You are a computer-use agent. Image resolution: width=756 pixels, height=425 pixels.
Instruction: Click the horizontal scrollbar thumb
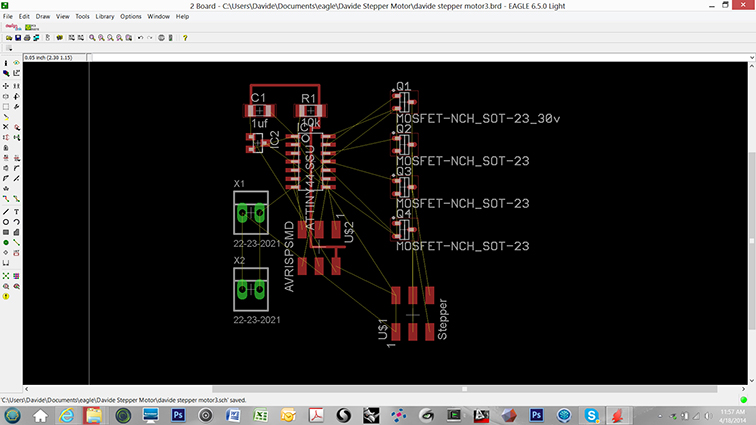coord(465,389)
